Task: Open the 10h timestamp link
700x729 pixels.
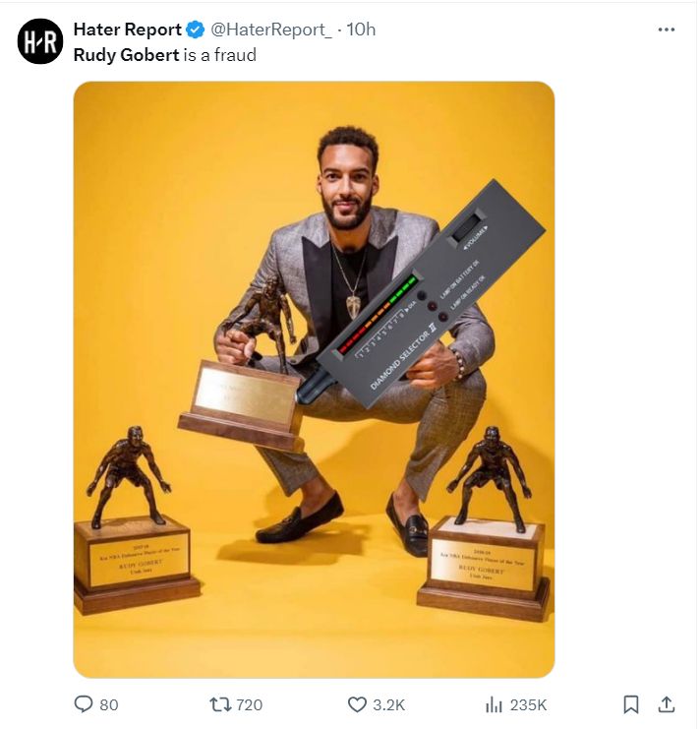Action: click(x=361, y=30)
